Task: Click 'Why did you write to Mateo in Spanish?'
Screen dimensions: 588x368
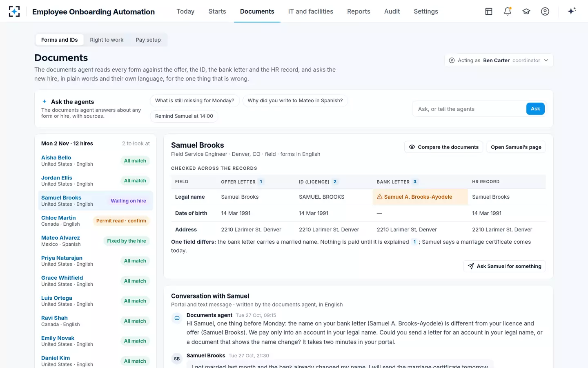Action: click(295, 101)
